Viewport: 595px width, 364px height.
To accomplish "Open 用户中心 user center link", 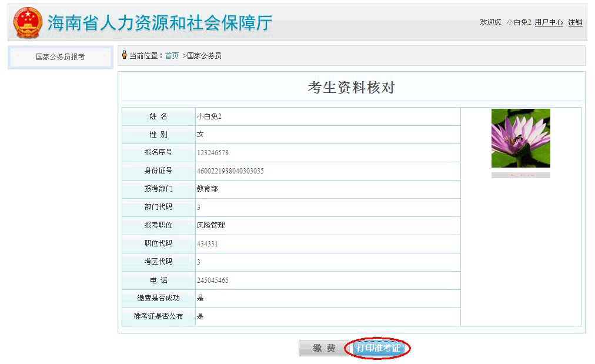I will click(x=549, y=22).
